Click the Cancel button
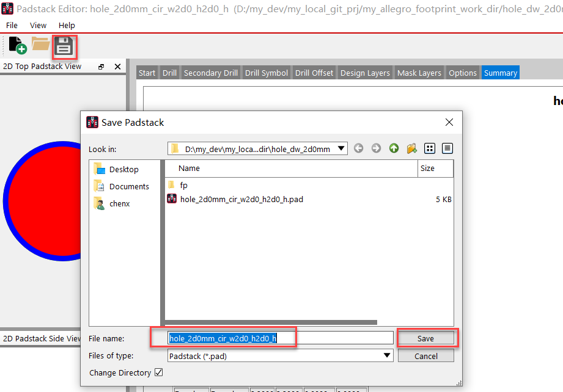563x392 pixels. [x=425, y=356]
